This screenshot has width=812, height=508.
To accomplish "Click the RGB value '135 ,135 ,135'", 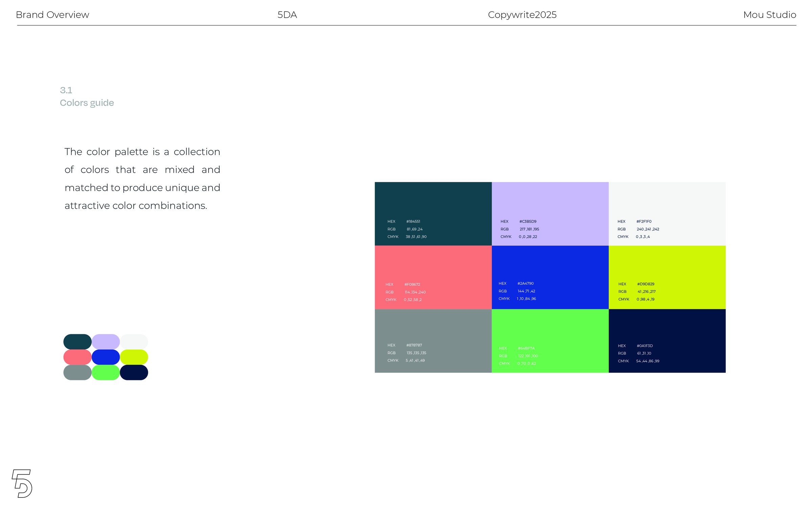I will pos(416,353).
